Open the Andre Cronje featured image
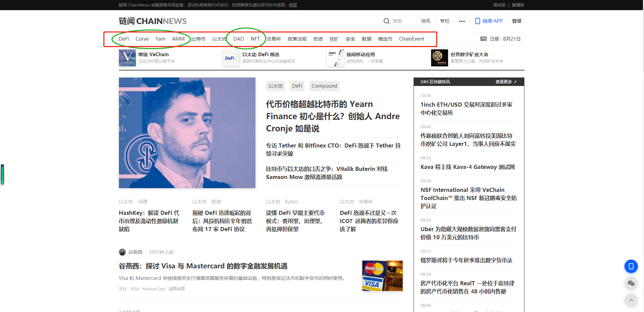The image size is (644, 312). click(187, 133)
